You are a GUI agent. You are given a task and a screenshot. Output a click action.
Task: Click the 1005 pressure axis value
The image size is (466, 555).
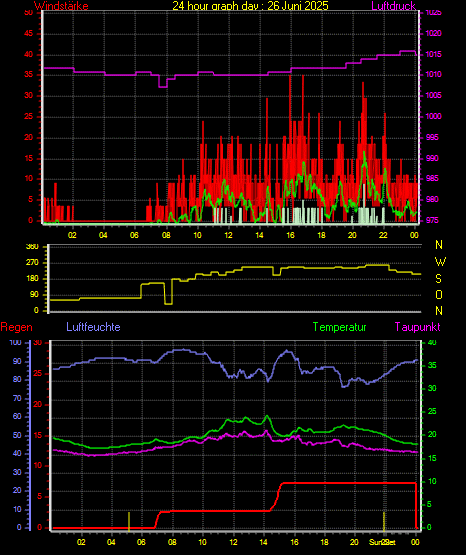pyautogui.click(x=433, y=96)
